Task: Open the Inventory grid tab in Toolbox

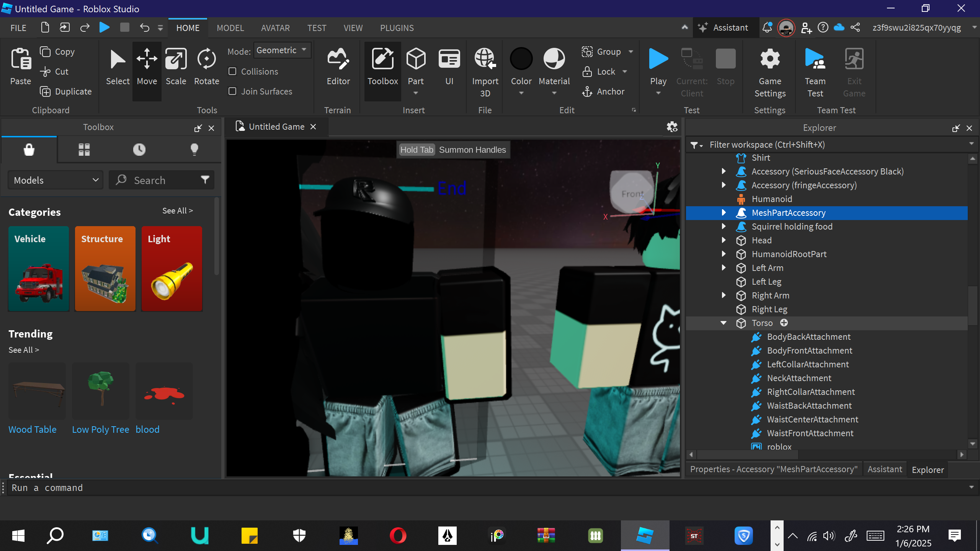Action: pyautogui.click(x=84, y=149)
